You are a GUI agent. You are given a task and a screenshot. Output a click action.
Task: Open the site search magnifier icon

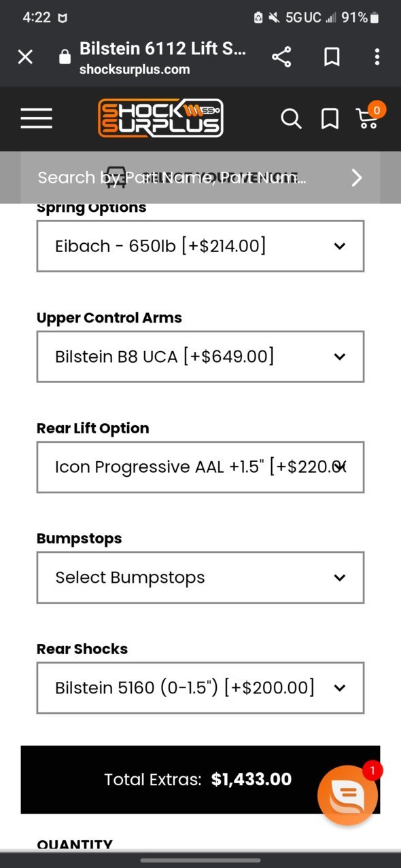coord(291,119)
